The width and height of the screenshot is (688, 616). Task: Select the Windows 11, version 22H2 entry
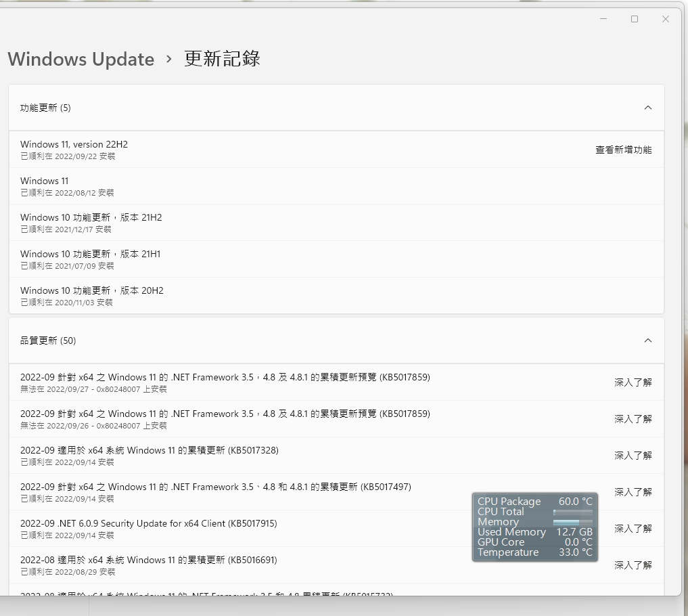pos(336,150)
